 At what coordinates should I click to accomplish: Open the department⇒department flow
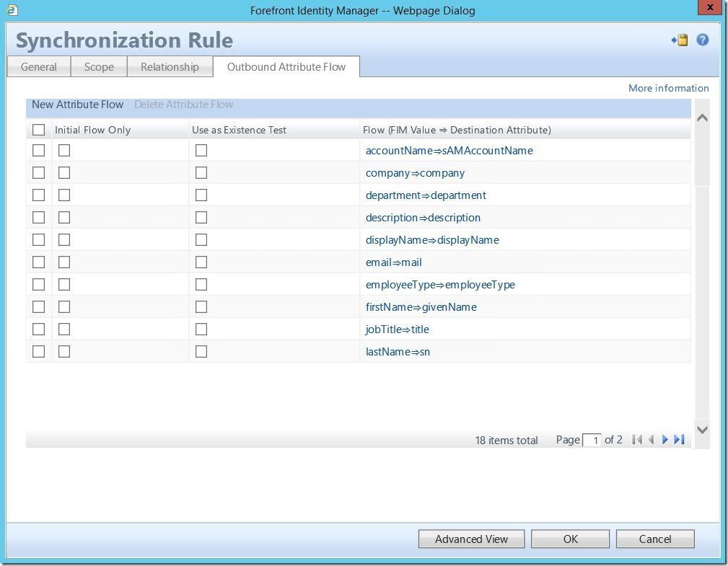coord(426,195)
